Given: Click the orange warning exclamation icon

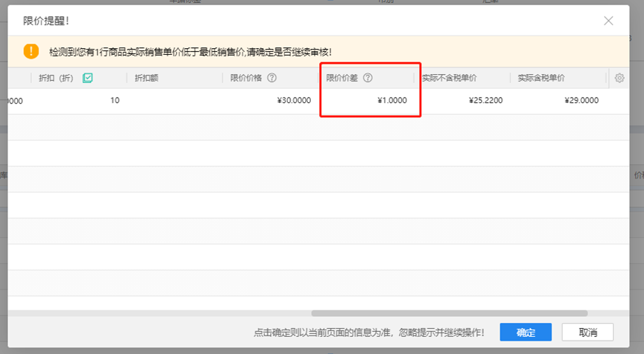Looking at the screenshot, I should click(30, 51).
